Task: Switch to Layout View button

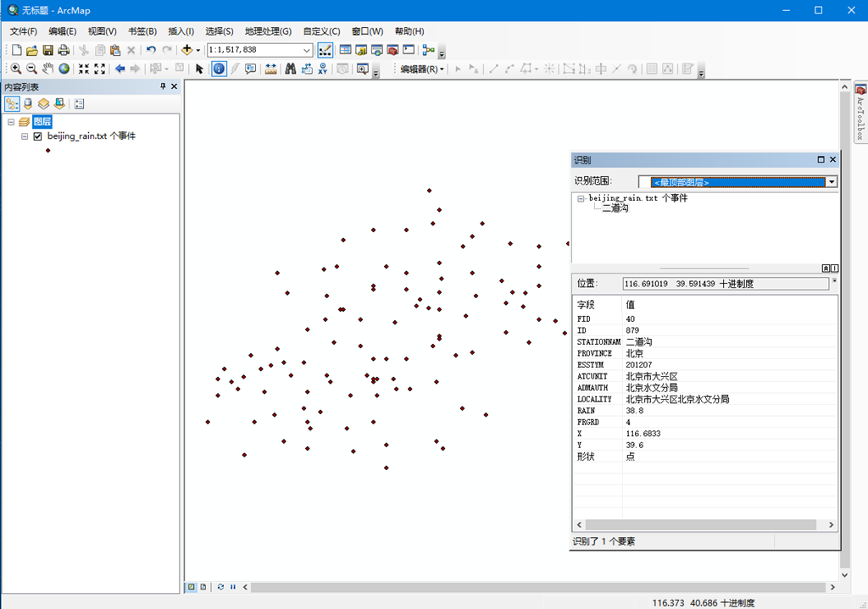Action: pyautogui.click(x=203, y=587)
